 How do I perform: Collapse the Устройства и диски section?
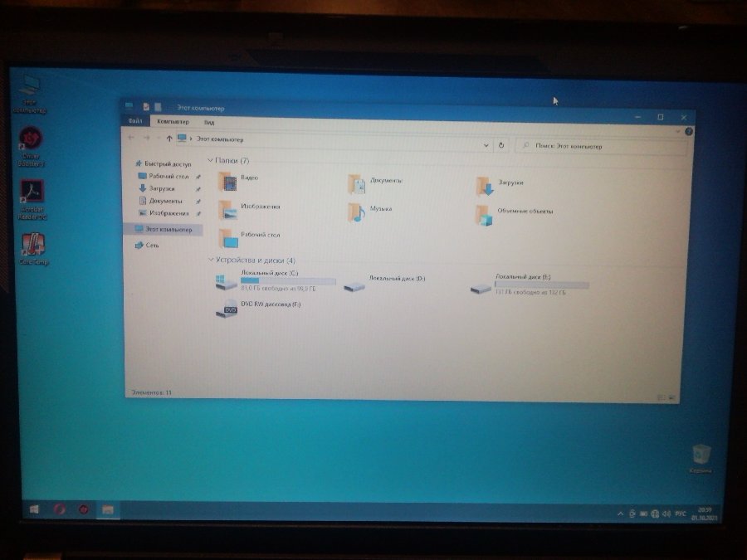click(210, 261)
